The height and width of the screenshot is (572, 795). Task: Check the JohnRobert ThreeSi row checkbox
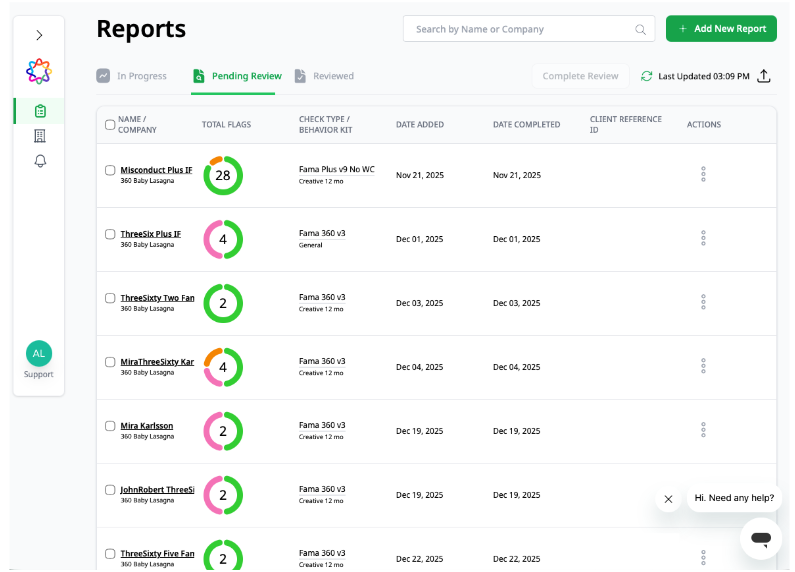click(110, 490)
